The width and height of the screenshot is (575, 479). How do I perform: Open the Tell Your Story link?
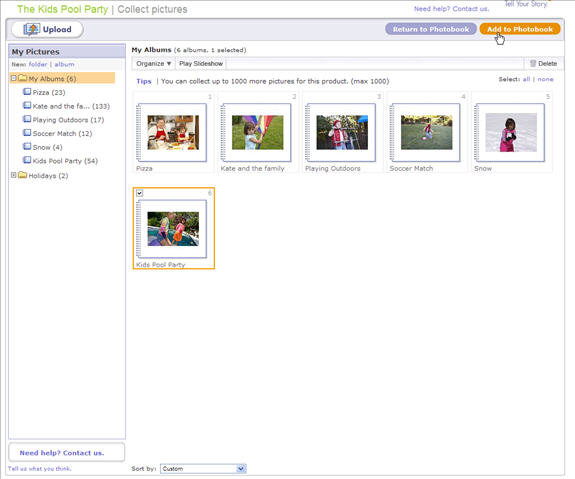(x=526, y=4)
